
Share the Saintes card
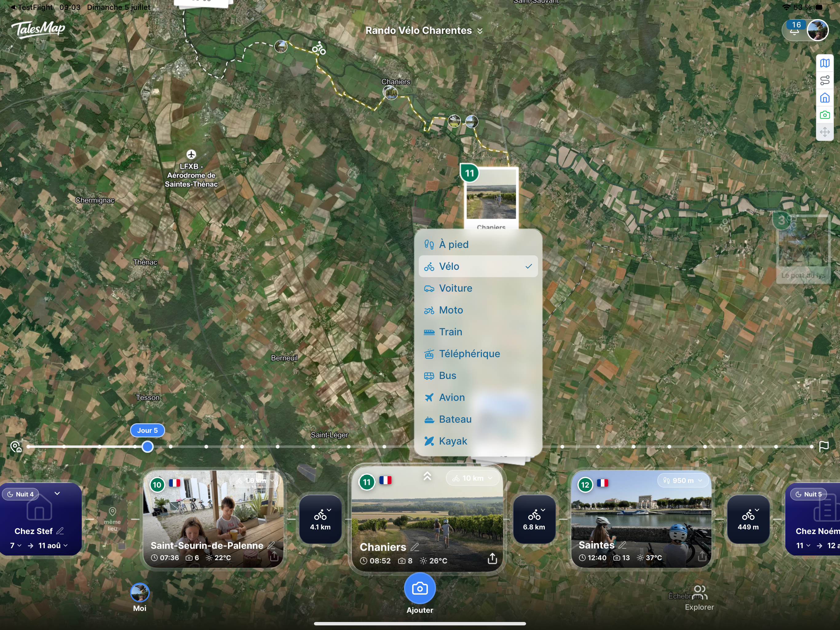[x=702, y=556]
